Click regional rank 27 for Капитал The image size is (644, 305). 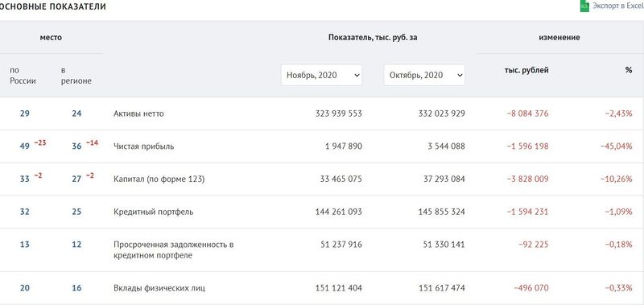(x=76, y=179)
